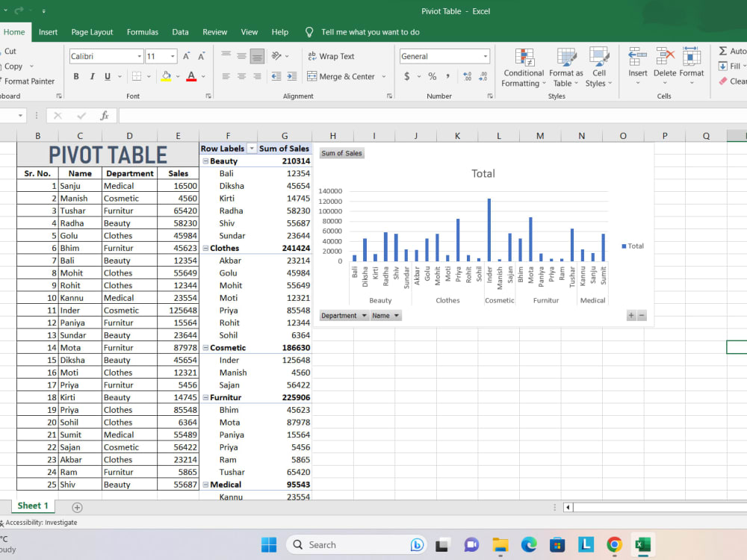
Task: Open the Page Layout tab
Action: point(92,32)
